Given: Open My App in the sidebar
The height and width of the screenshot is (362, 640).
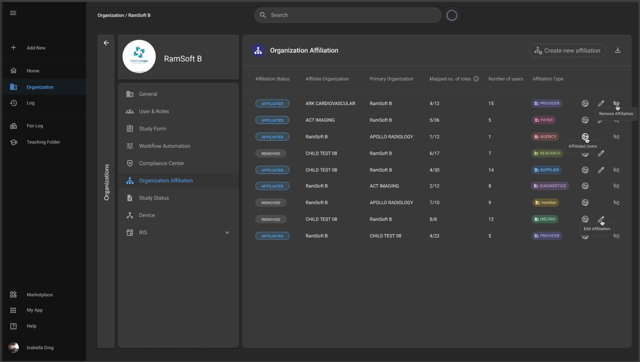Looking at the screenshot, I should 35,310.
